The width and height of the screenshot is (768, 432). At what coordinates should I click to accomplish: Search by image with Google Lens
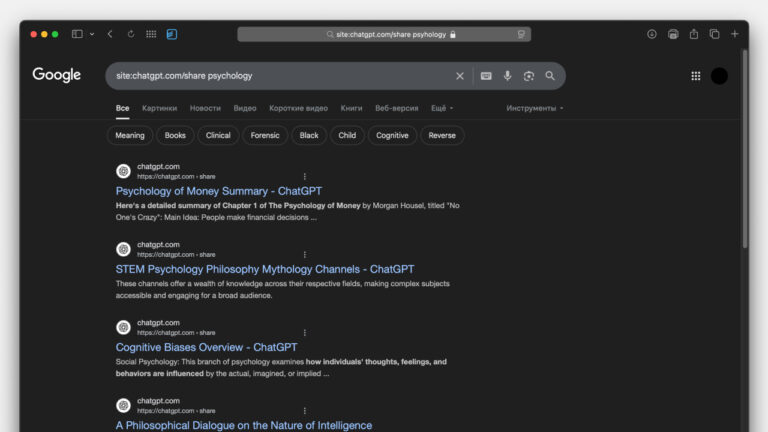[x=528, y=76]
